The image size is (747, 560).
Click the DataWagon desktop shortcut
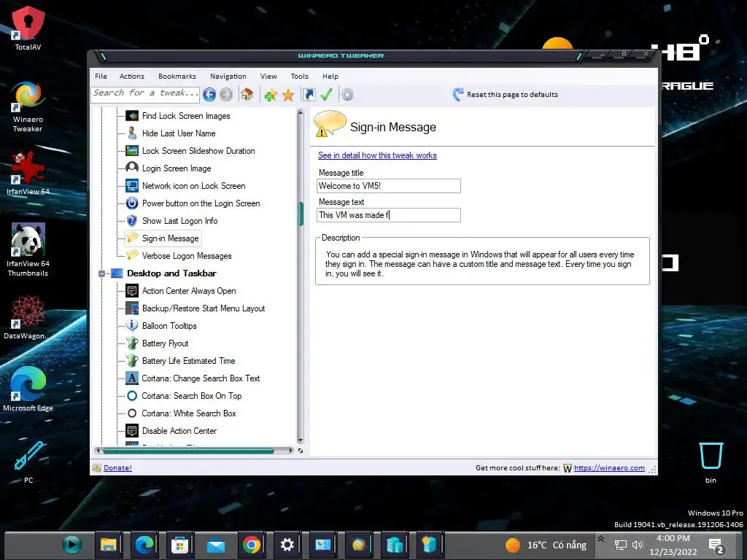click(x=28, y=317)
